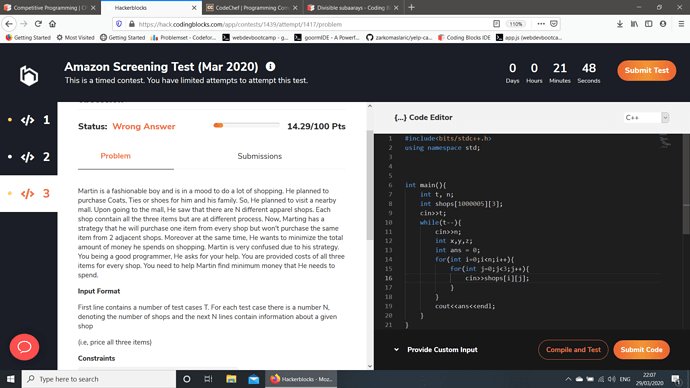Open the tracking protection shield icon
This screenshot has width=690, height=388.
pyautogui.click(x=119, y=24)
